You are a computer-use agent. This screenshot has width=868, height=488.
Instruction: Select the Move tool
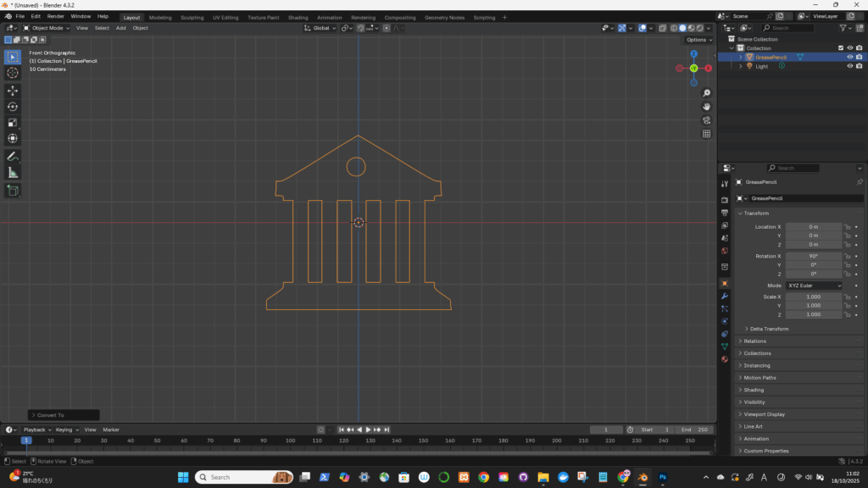[x=13, y=91]
